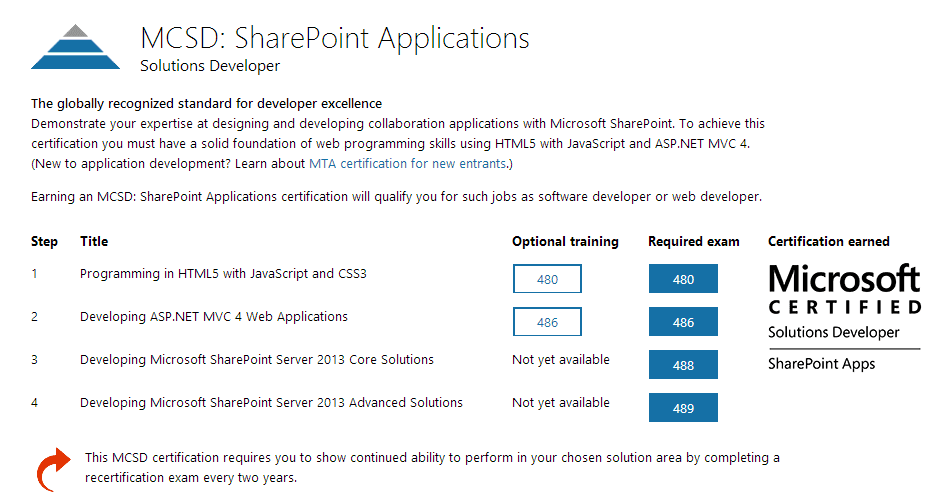Click the Required exam column header
The height and width of the screenshot is (496, 933).
[x=694, y=241]
